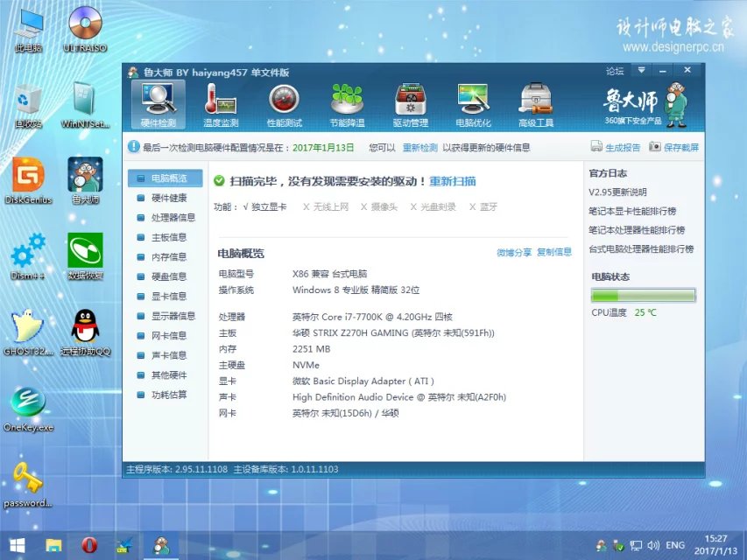Open File Explorer from taskbar
The width and height of the screenshot is (747, 560).
tap(53, 546)
